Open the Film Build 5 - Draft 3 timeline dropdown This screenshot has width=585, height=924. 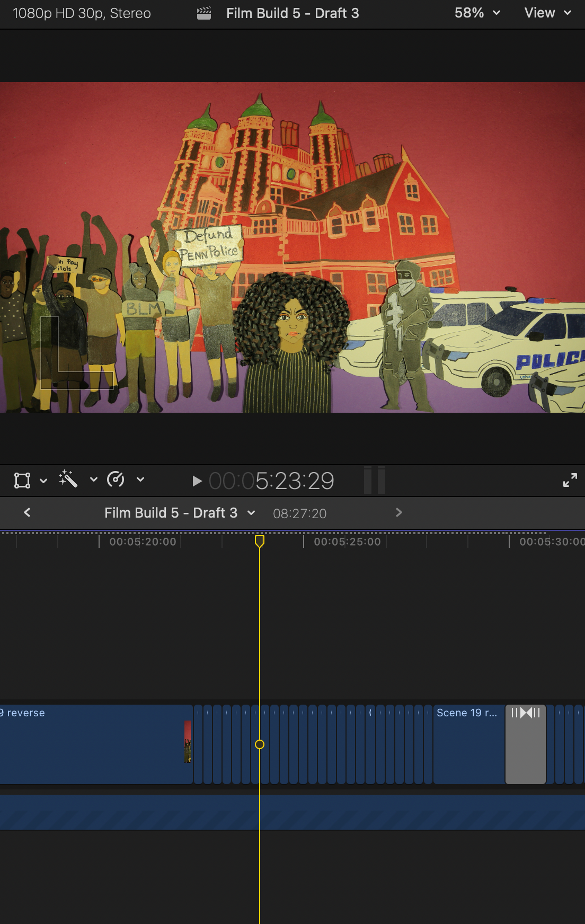click(180, 513)
